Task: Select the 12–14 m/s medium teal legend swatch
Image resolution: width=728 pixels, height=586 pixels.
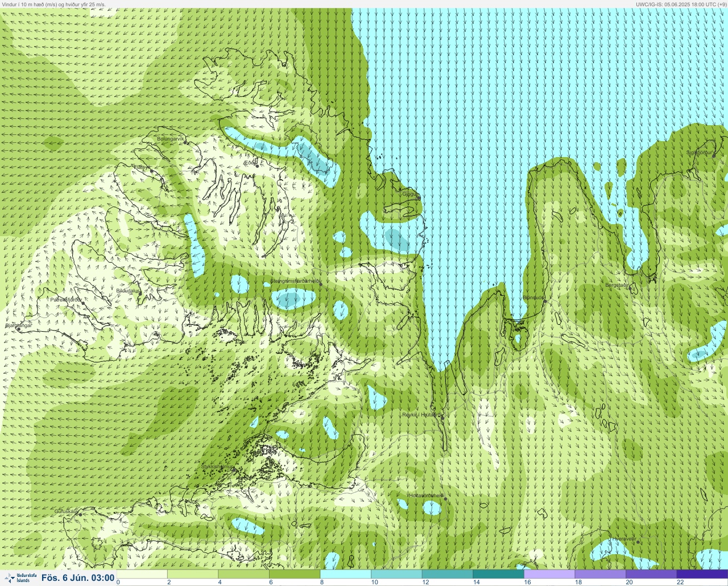Action: (x=448, y=574)
